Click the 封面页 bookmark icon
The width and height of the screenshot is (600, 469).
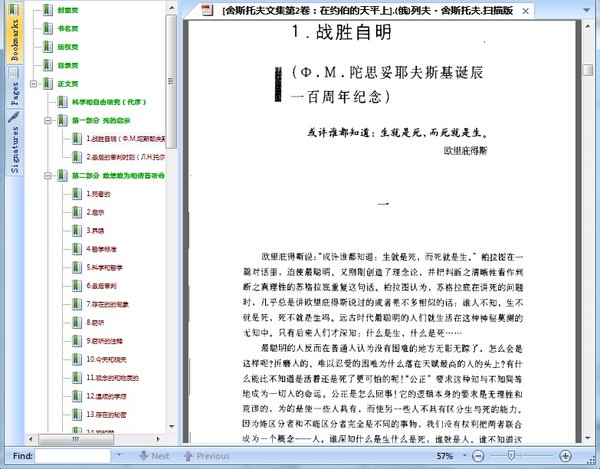coord(48,10)
